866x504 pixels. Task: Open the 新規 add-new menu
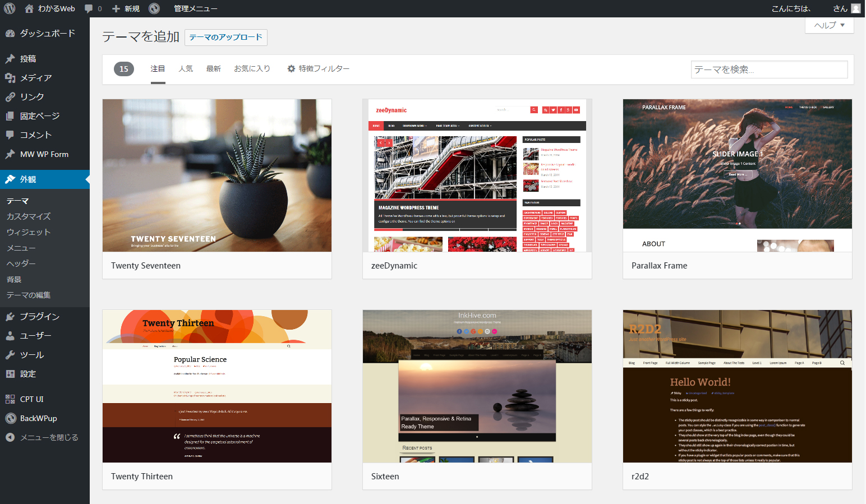point(126,8)
